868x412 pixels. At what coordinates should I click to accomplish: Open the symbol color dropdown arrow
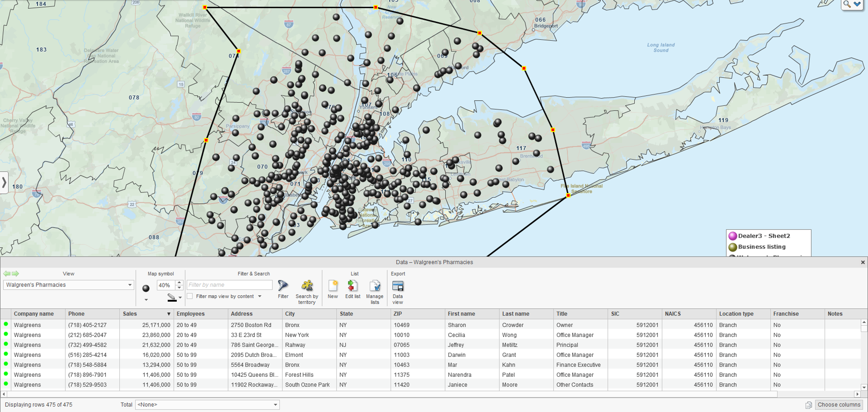click(180, 297)
